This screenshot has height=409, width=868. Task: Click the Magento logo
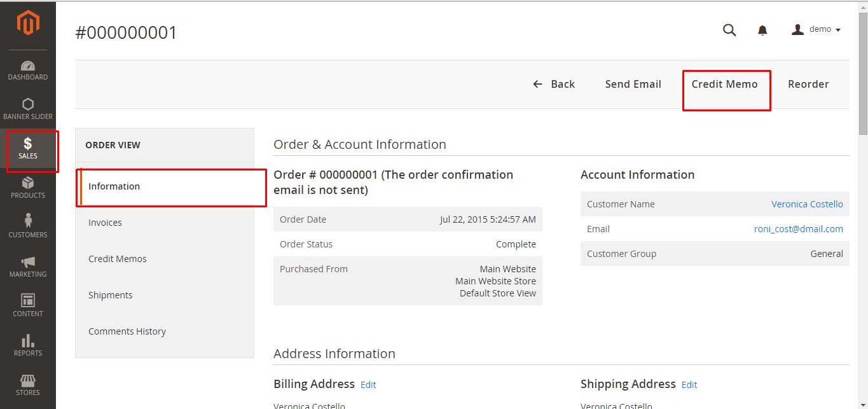click(27, 23)
